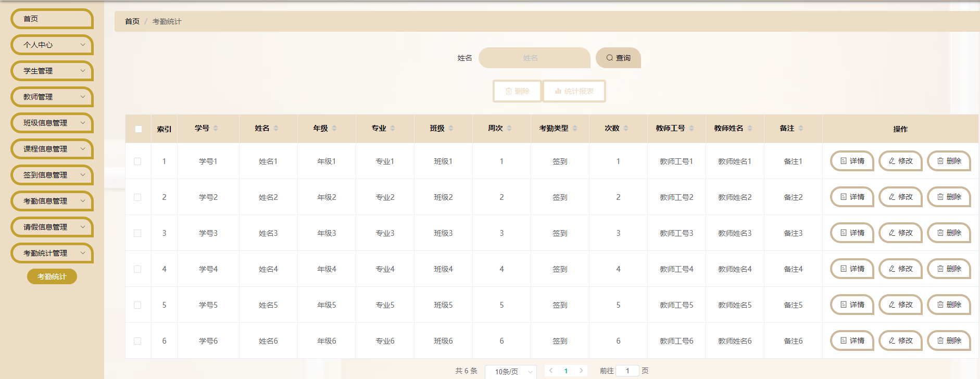Expand the 请假信息管理 sidebar menu
Image resolution: width=980 pixels, height=379 pixels.
[x=52, y=227]
